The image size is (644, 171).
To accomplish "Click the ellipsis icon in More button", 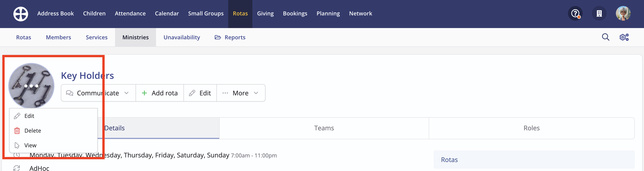I will 225,93.
